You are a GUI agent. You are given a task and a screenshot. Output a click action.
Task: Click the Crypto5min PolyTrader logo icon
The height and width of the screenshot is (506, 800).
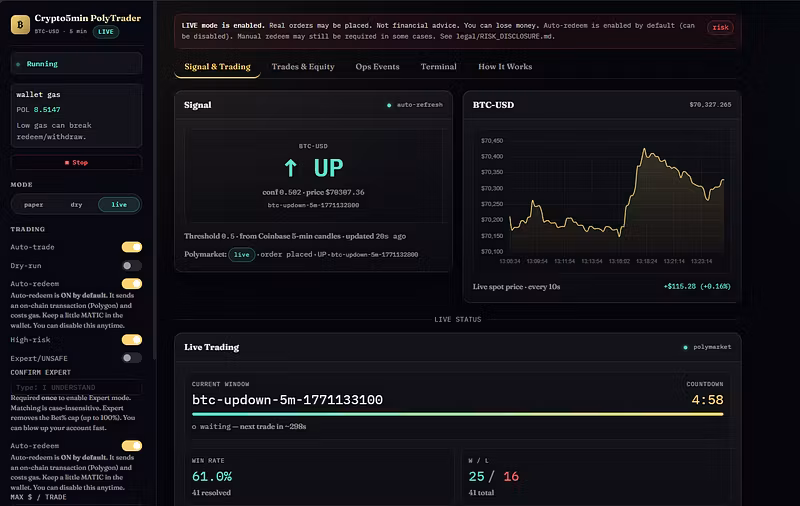click(x=20, y=24)
